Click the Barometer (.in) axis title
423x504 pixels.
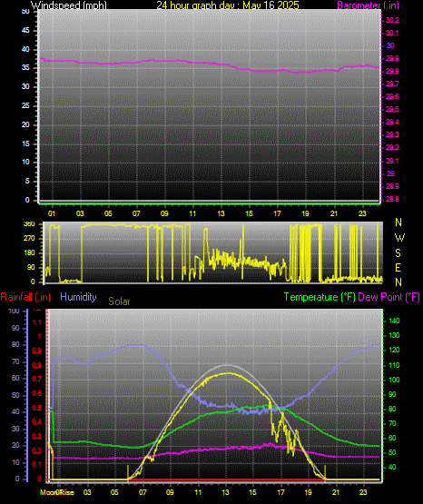pos(368,5)
